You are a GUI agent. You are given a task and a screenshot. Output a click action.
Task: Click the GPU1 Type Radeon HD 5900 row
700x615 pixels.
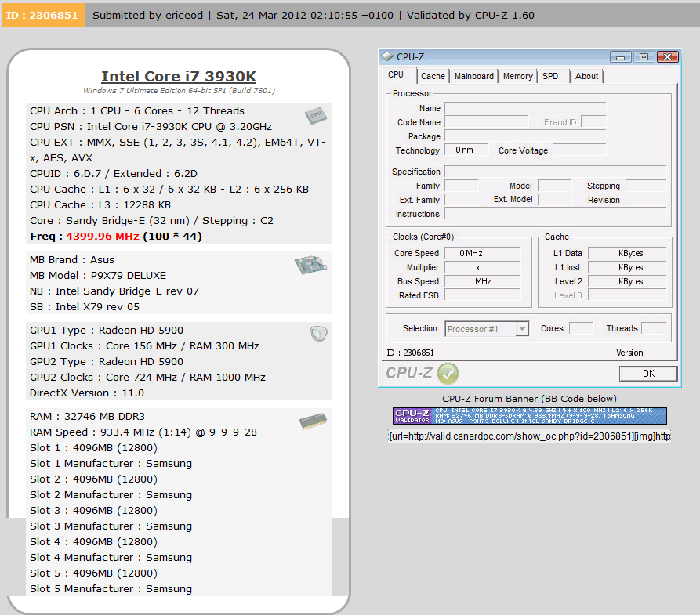coord(107,331)
